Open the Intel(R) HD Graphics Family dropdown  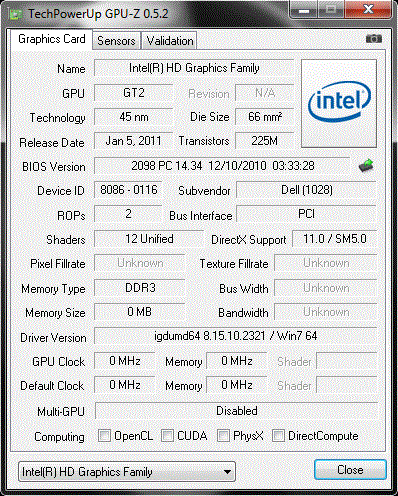[127, 472]
